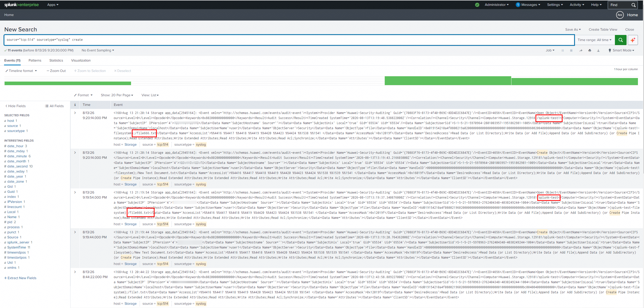Image resolution: width=644 pixels, height=308 pixels.
Task: Click the Find magnifier icon
Action: click(x=633, y=5)
